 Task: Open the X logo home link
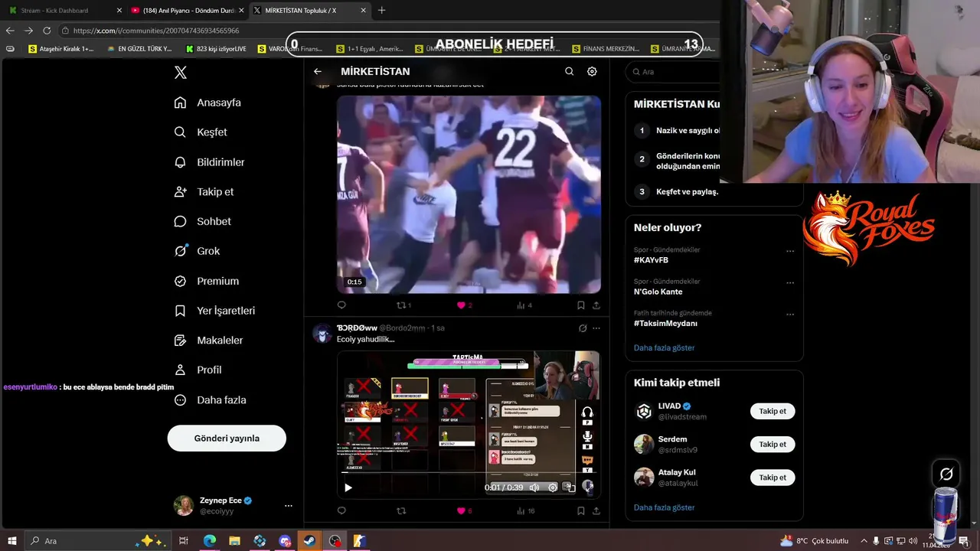pos(181,73)
